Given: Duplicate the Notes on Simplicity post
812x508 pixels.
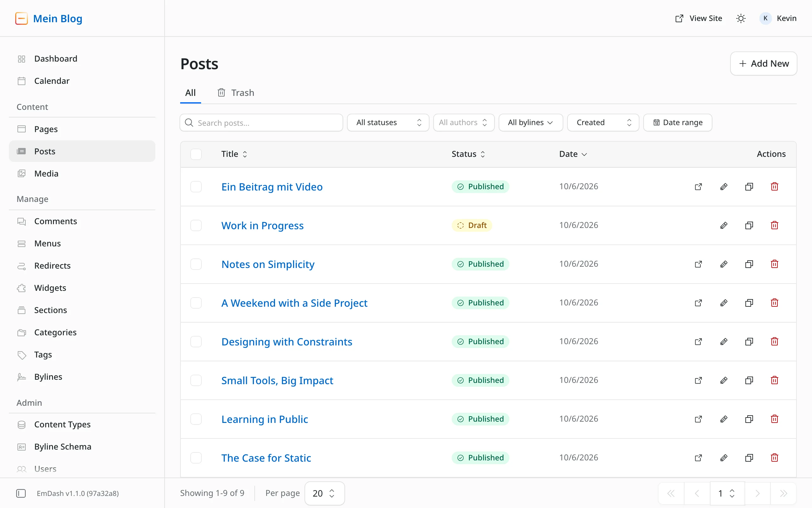Looking at the screenshot, I should [749, 264].
